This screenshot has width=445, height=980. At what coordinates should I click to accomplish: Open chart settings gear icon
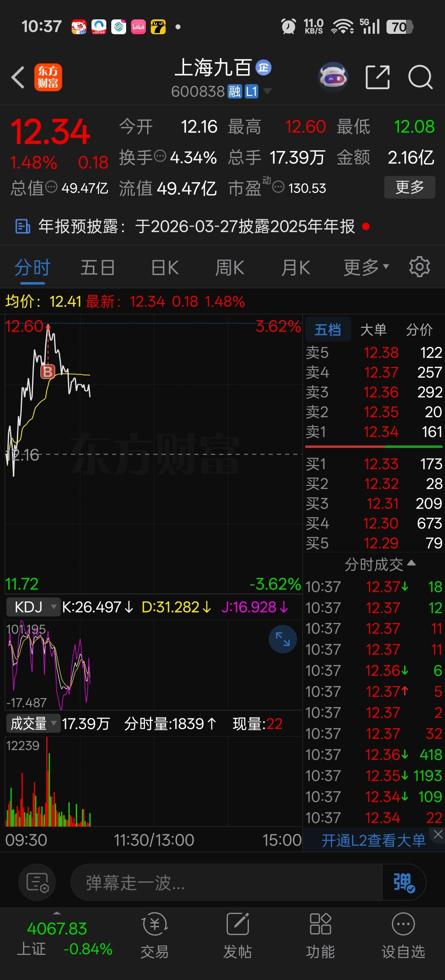419,267
